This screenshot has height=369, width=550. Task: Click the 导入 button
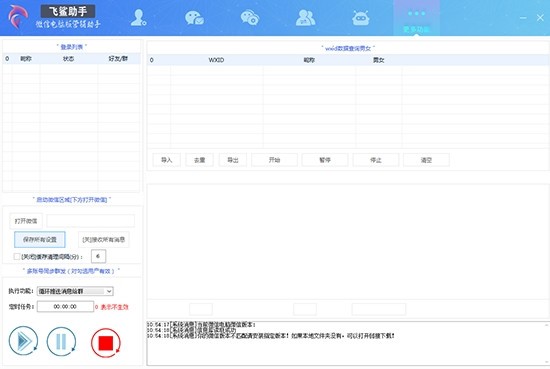167,160
